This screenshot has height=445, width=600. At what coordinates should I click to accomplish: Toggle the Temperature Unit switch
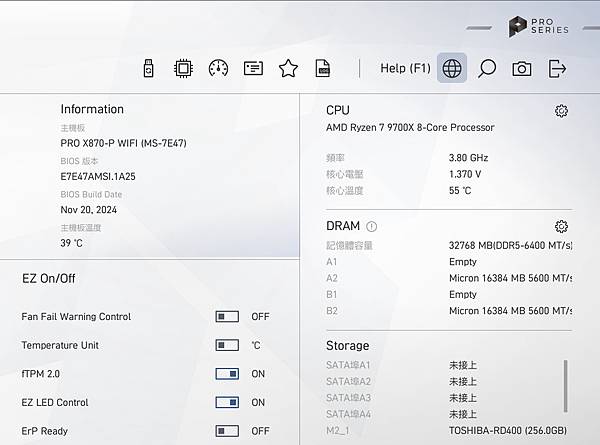tap(227, 345)
